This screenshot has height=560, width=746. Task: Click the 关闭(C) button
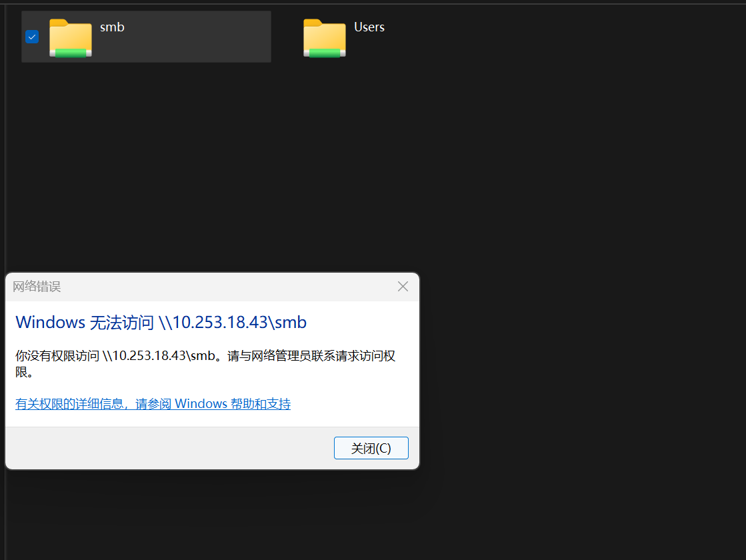tap(371, 448)
